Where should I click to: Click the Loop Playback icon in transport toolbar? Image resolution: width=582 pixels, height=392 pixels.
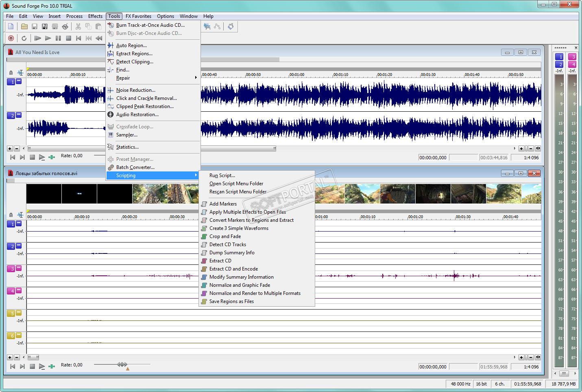click(x=24, y=38)
